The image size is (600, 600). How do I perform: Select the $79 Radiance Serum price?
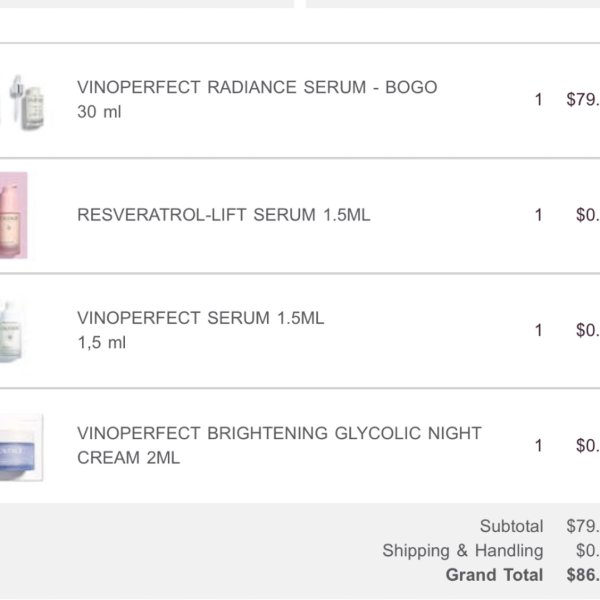[583, 99]
